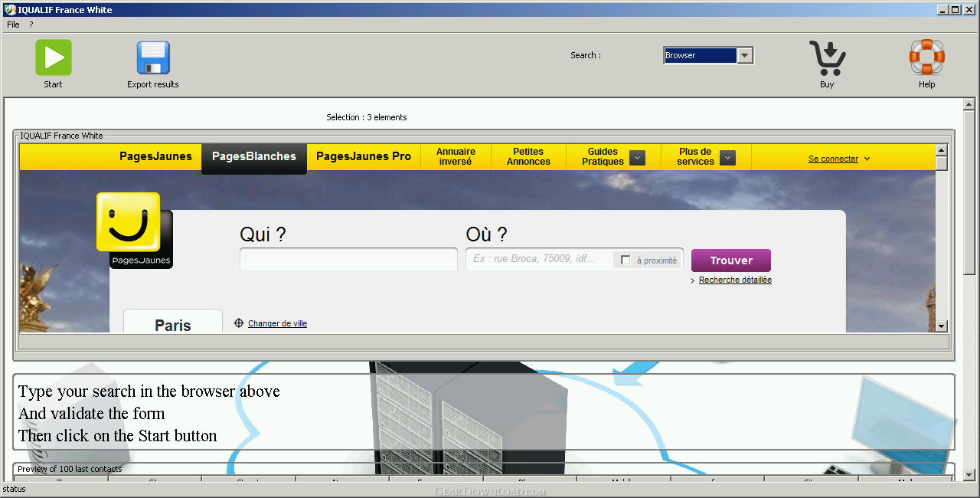Open the Search combo box showing Browser
The width and height of the screenshot is (980, 498).
[708, 55]
